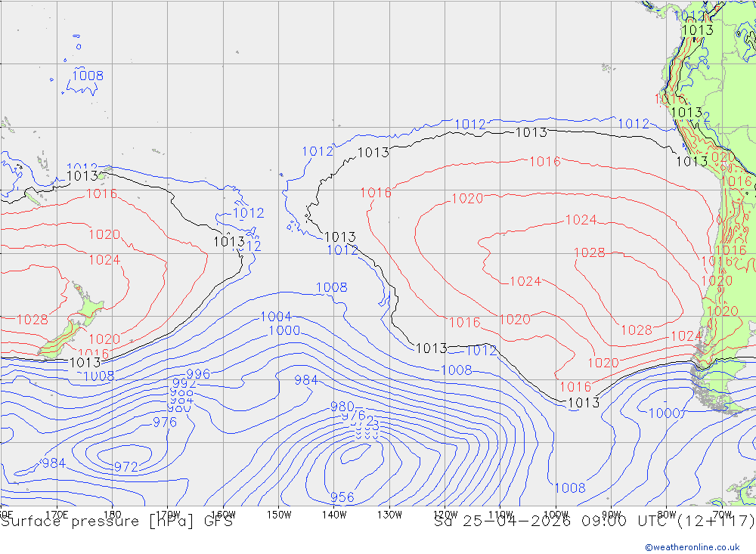This screenshot has height=554, width=756.
Task: Click the 996 isobar label
Action: click(x=198, y=374)
